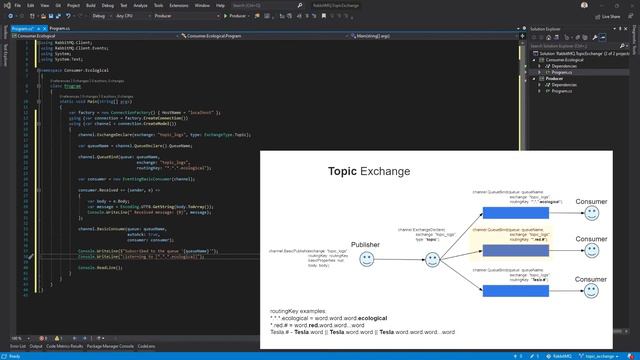This screenshot has height=360, width=640.
Task: Click the Save All toolbar icon
Action: coord(58,16)
